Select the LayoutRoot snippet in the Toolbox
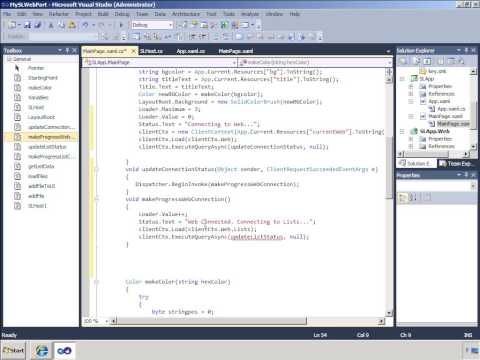The height and width of the screenshot is (360, 480). click(41, 117)
